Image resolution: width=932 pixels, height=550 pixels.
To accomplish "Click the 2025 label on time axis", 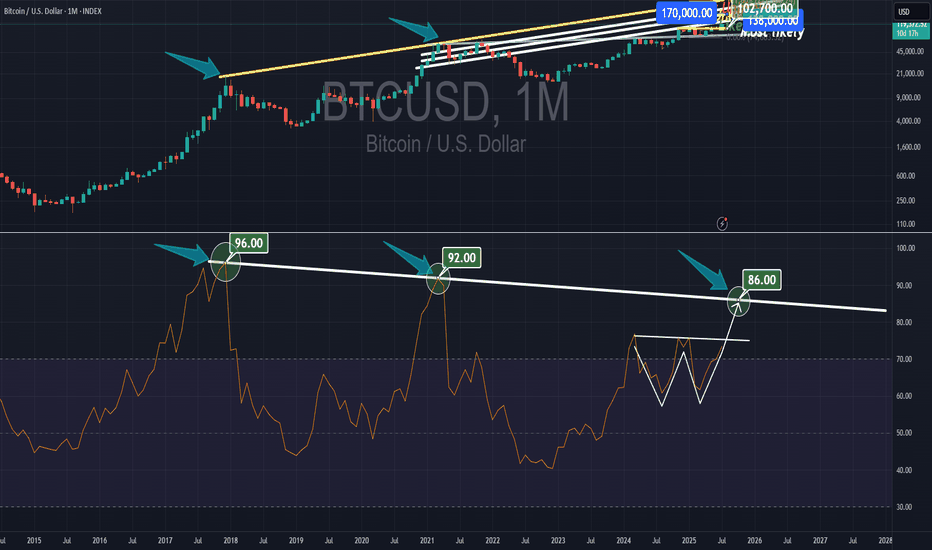I will pyautogui.click(x=689, y=540).
